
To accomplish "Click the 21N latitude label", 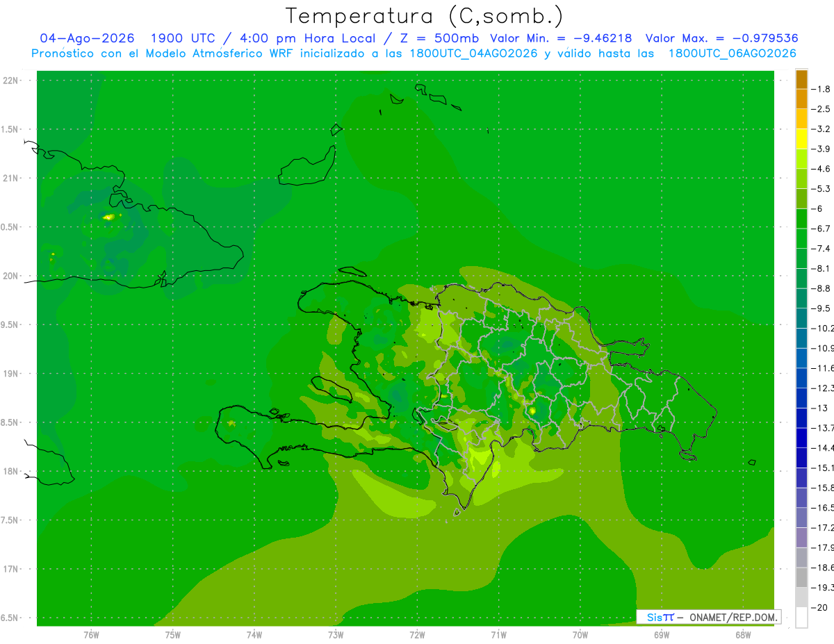I will [10, 178].
